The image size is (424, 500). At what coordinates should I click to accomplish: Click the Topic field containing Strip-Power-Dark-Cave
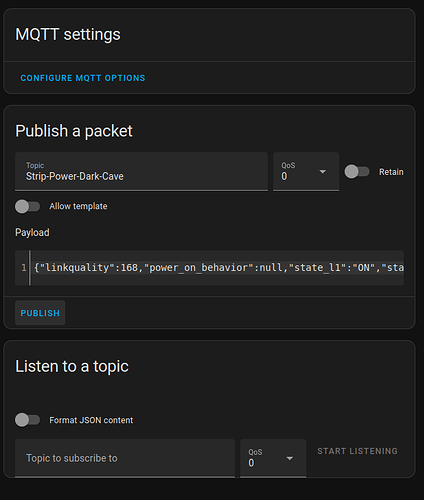pos(141,172)
